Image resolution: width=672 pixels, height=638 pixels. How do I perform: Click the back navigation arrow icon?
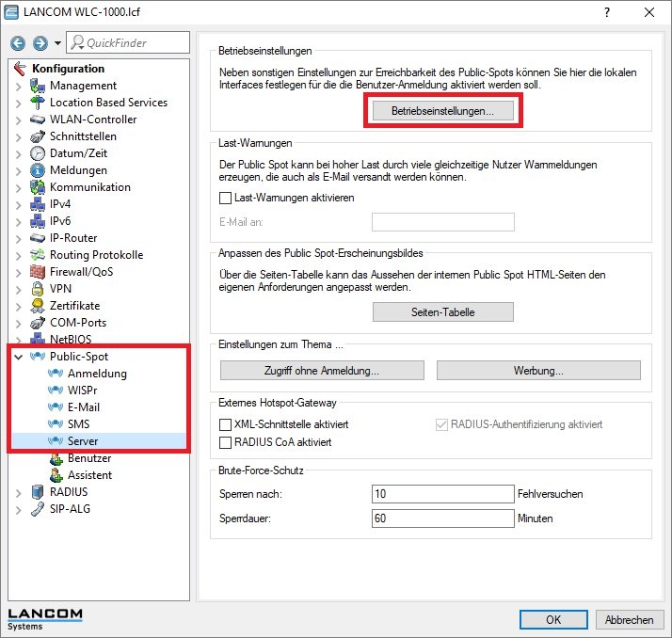pyautogui.click(x=19, y=43)
